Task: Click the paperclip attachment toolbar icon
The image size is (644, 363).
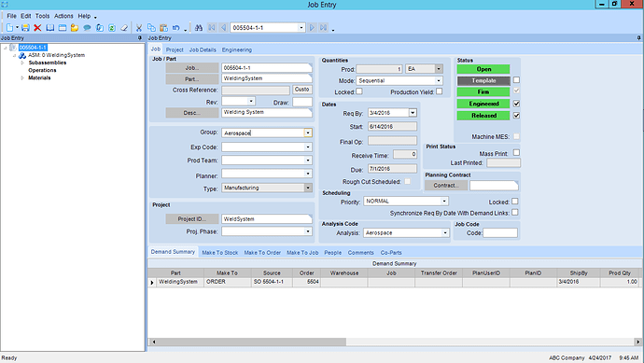Action: coord(99,27)
